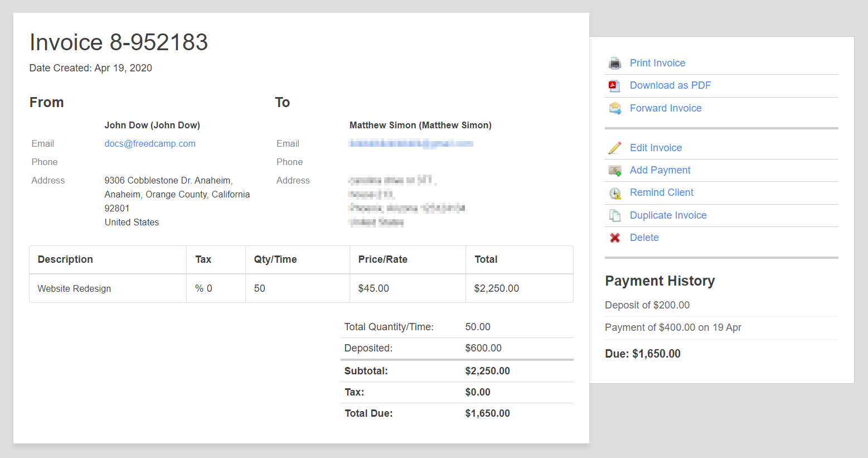Send a reminder via Remind Client
This screenshot has width=868, height=458.
point(662,192)
